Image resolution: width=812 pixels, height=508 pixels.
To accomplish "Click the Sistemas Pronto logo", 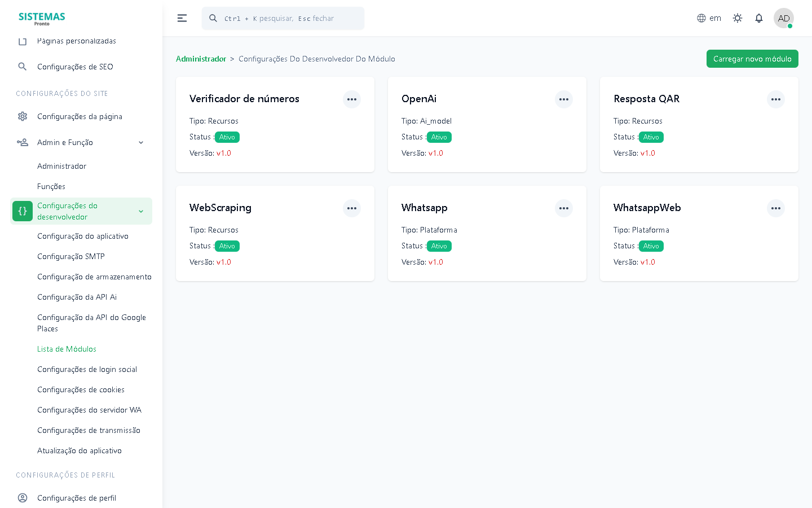I will [42, 18].
